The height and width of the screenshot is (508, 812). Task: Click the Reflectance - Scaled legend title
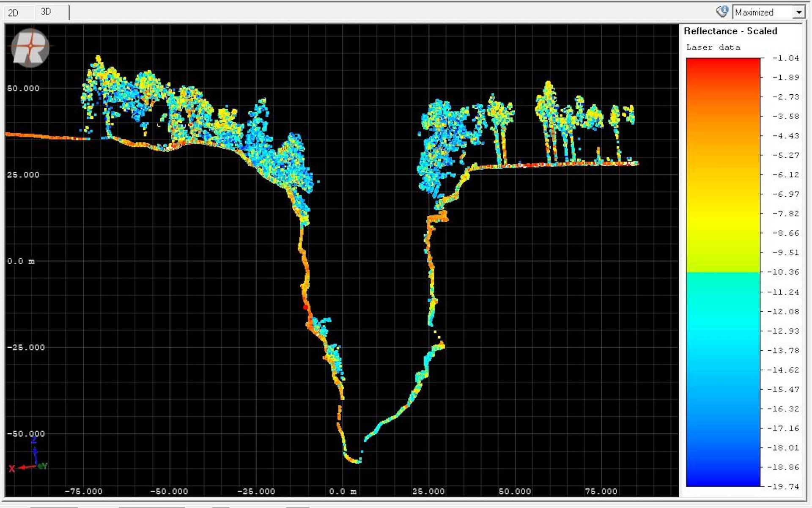(730, 31)
